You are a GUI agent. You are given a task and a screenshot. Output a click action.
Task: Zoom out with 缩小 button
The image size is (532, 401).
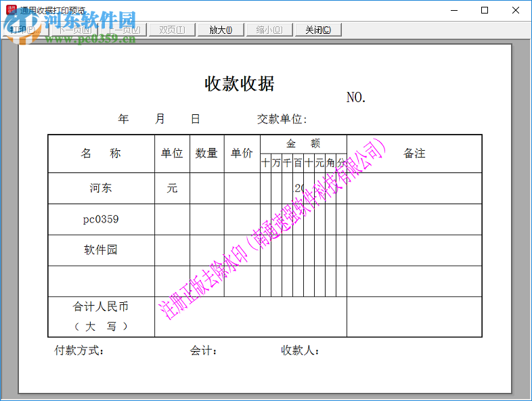coord(269,30)
